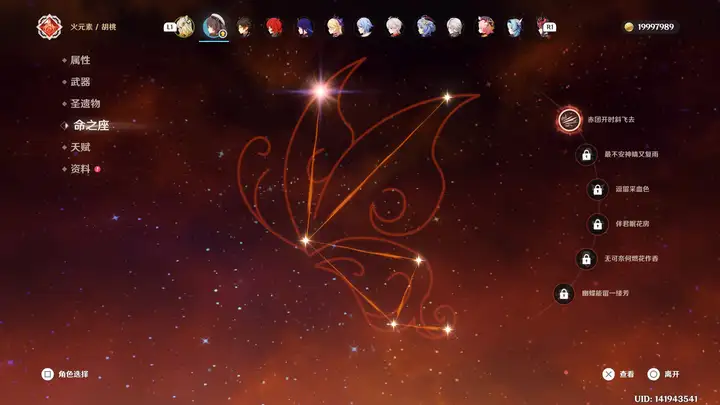Screen dimensions: 720x405
Task: Click the Mora amount 19997989
Action: point(656,27)
